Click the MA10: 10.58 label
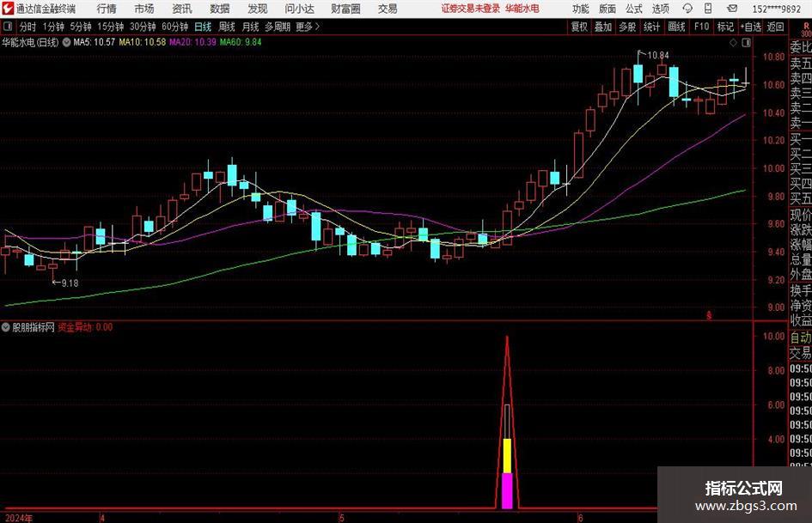This screenshot has height=523, width=812. pos(143,42)
